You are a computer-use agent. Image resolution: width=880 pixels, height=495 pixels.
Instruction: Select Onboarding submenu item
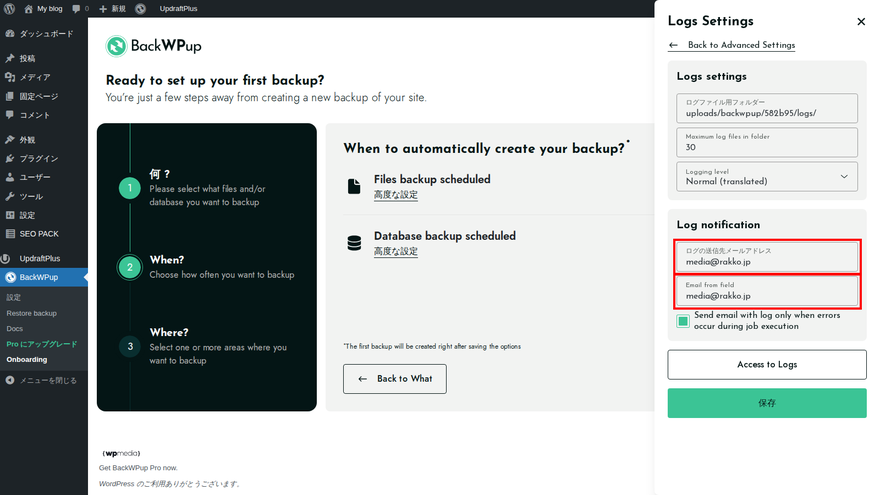(27, 360)
